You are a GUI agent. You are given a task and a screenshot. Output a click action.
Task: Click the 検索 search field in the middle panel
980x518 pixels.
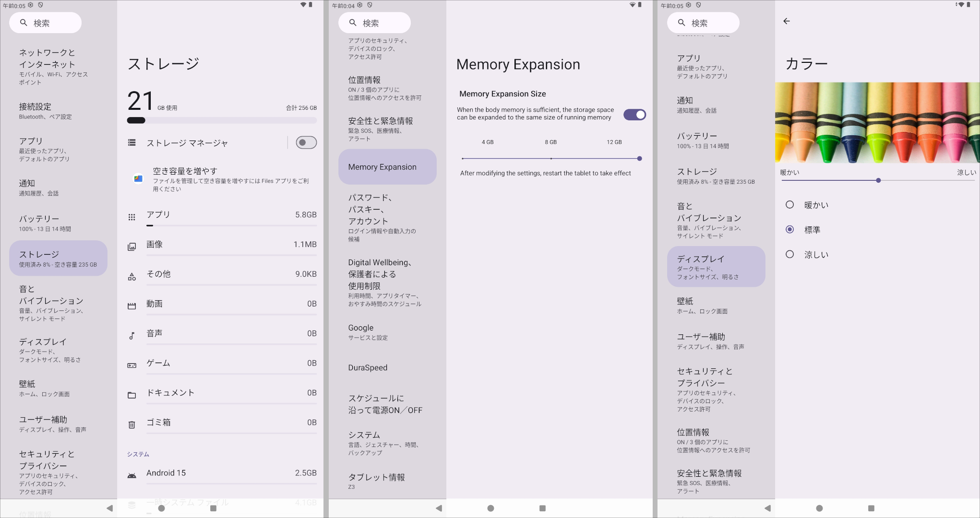click(374, 23)
